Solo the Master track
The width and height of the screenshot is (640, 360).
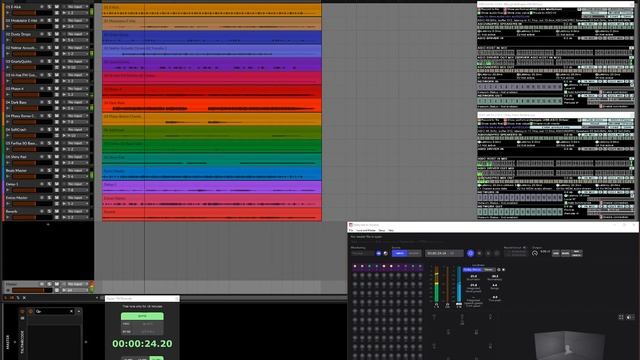click(49, 284)
